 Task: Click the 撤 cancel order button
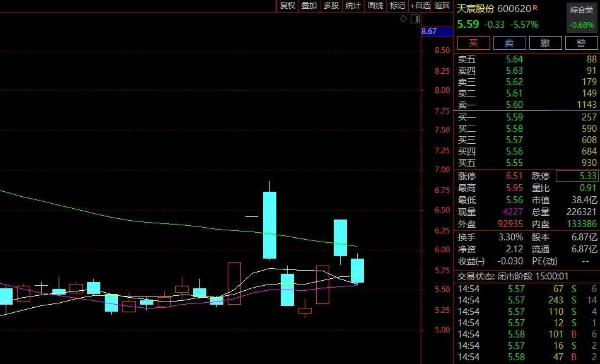tap(545, 43)
